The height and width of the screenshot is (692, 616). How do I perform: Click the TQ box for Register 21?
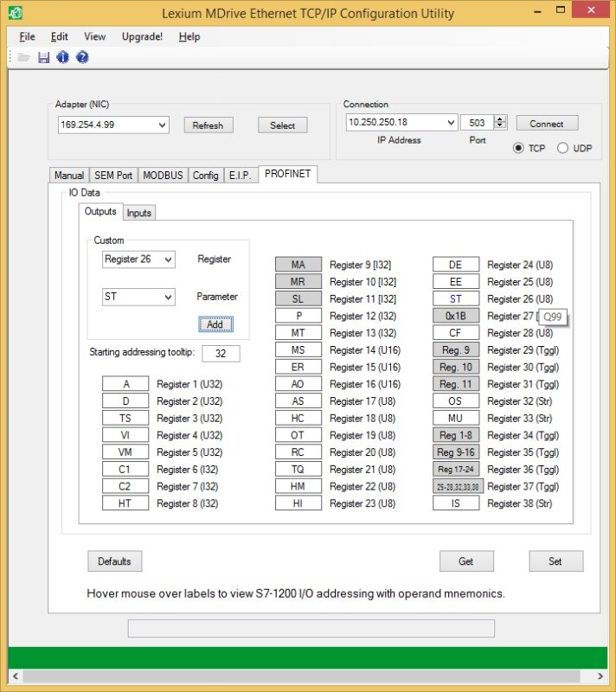tap(298, 469)
